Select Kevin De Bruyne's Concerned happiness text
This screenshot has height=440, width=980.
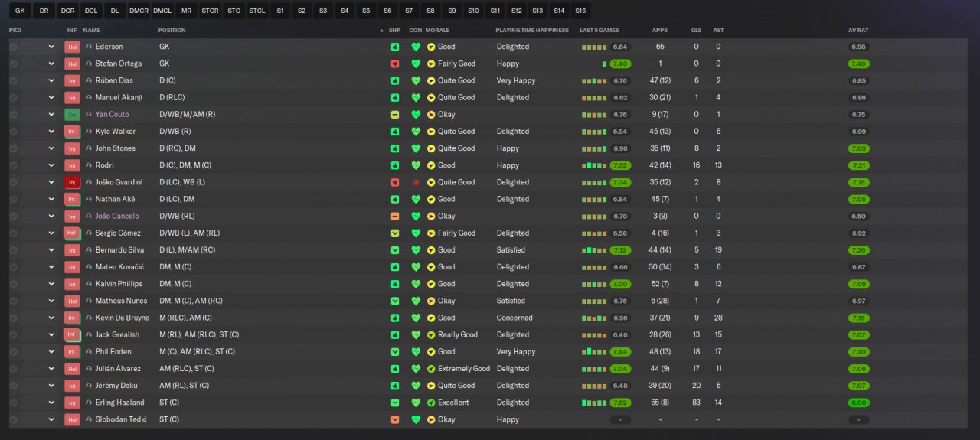pyautogui.click(x=514, y=318)
